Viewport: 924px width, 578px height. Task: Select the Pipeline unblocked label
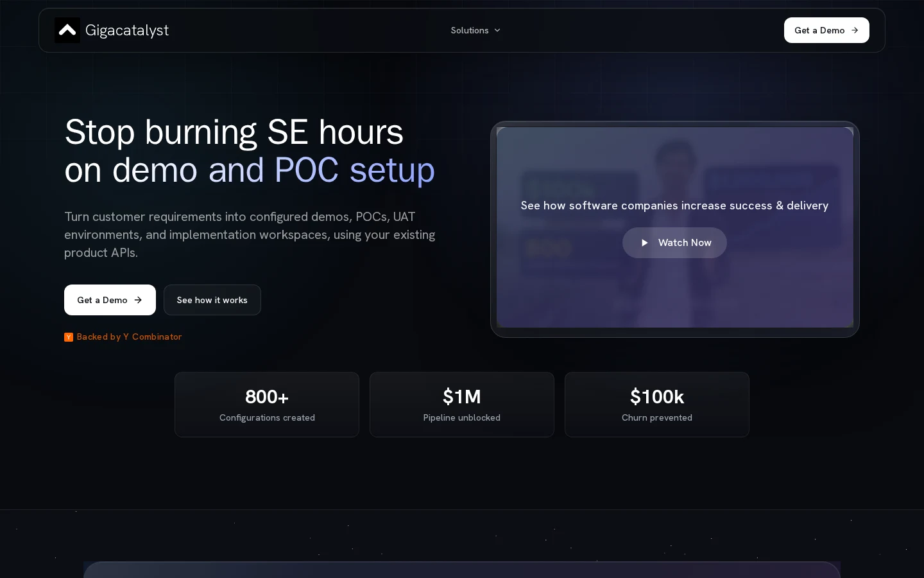coord(462,417)
